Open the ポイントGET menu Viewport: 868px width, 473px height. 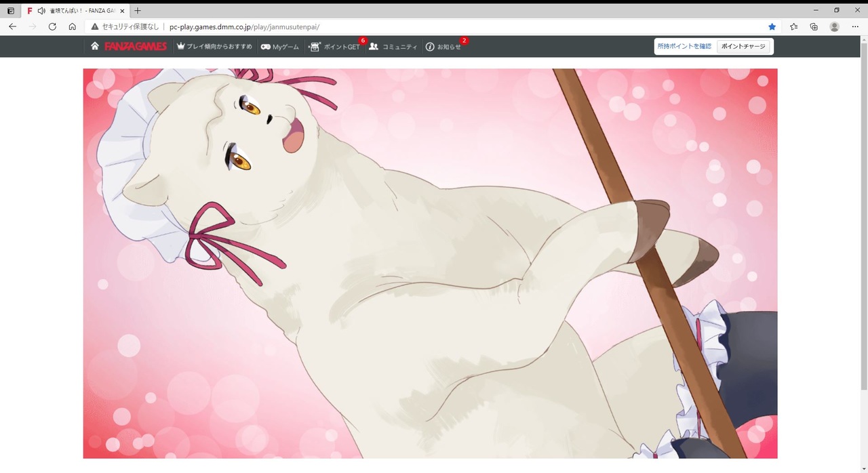coord(334,46)
